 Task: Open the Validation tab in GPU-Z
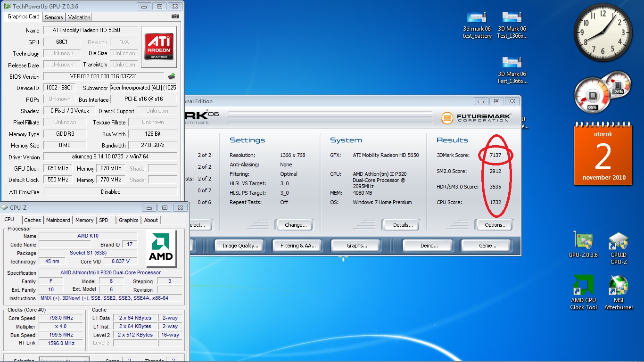pyautogui.click(x=79, y=17)
